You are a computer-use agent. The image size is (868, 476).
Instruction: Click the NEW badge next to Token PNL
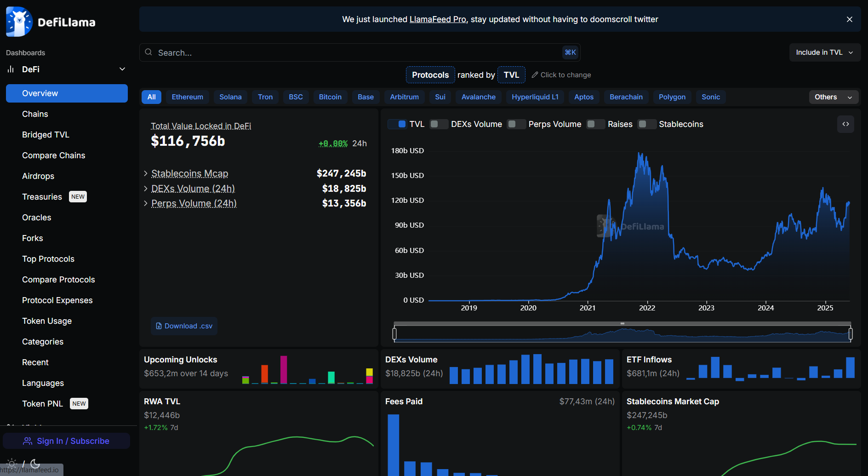pyautogui.click(x=79, y=404)
